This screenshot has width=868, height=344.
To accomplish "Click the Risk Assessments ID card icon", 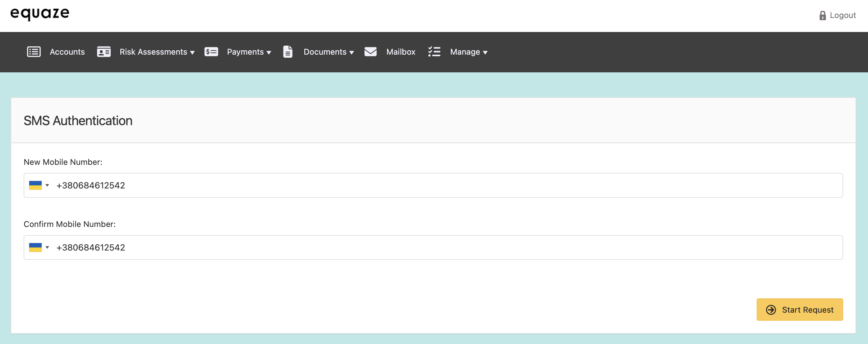I will point(104,52).
